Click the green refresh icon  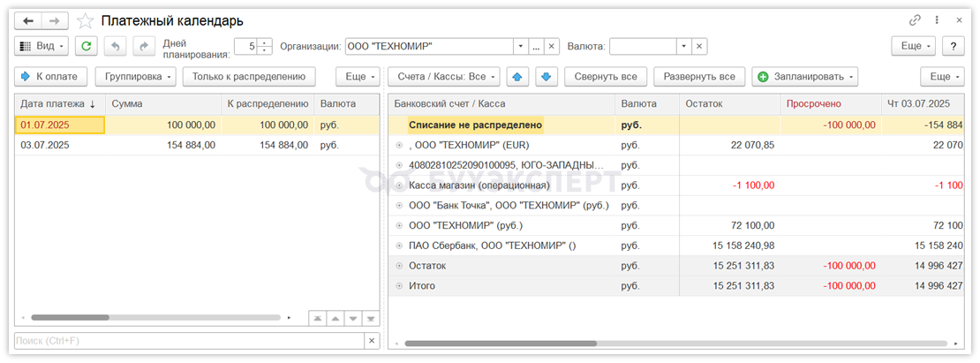[86, 46]
